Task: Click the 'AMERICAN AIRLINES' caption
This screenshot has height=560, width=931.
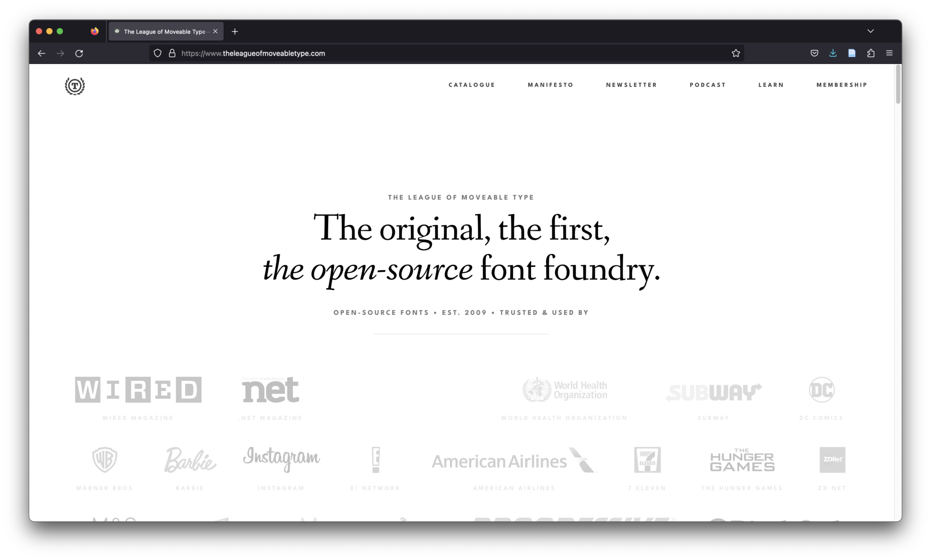Action: tap(514, 488)
